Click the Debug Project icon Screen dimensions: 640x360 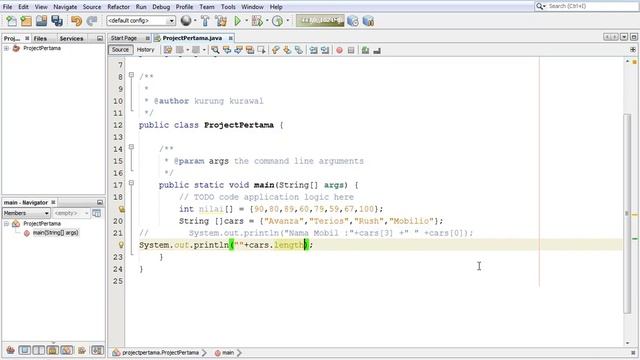point(257,21)
